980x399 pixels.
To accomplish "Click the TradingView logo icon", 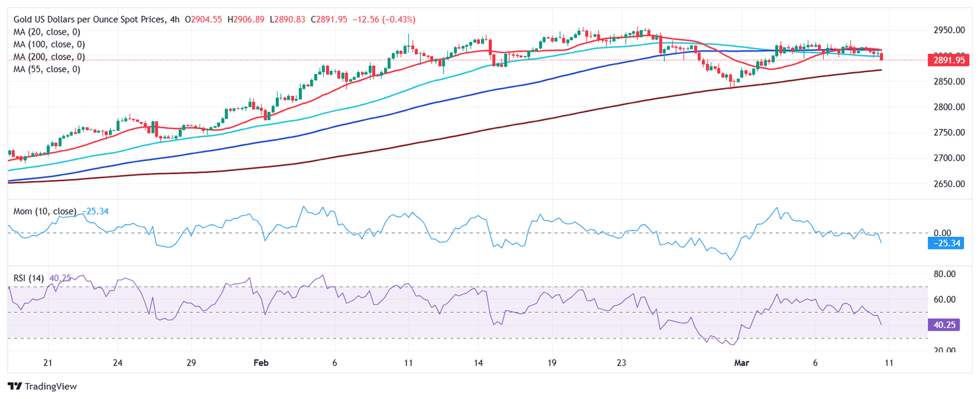I will [14, 386].
